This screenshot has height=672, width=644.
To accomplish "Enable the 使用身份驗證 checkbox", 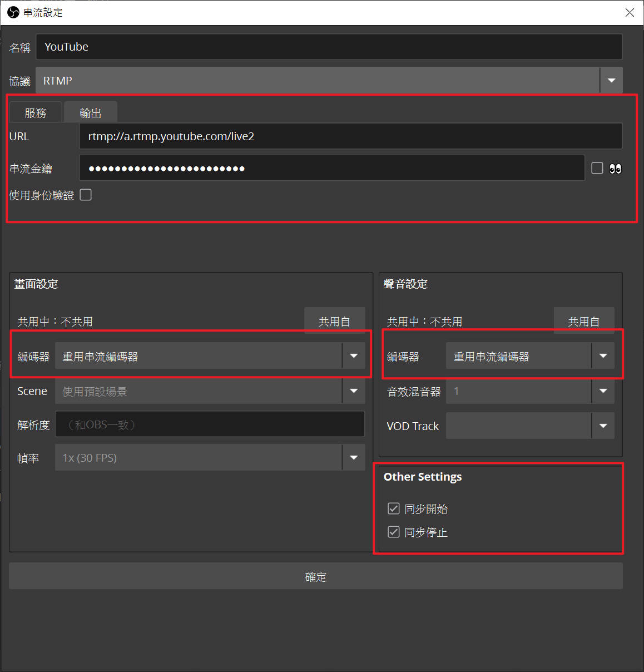I will 86,195.
